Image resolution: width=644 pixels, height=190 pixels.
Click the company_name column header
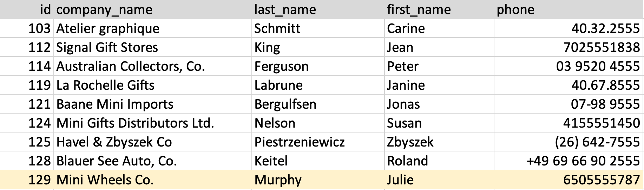tap(104, 9)
